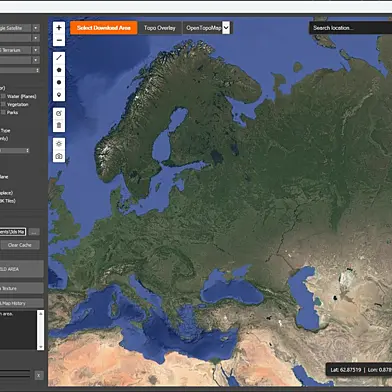Click the log scrollbar down arrow
The width and height of the screenshot is (392, 392).
pyautogui.click(x=40, y=347)
